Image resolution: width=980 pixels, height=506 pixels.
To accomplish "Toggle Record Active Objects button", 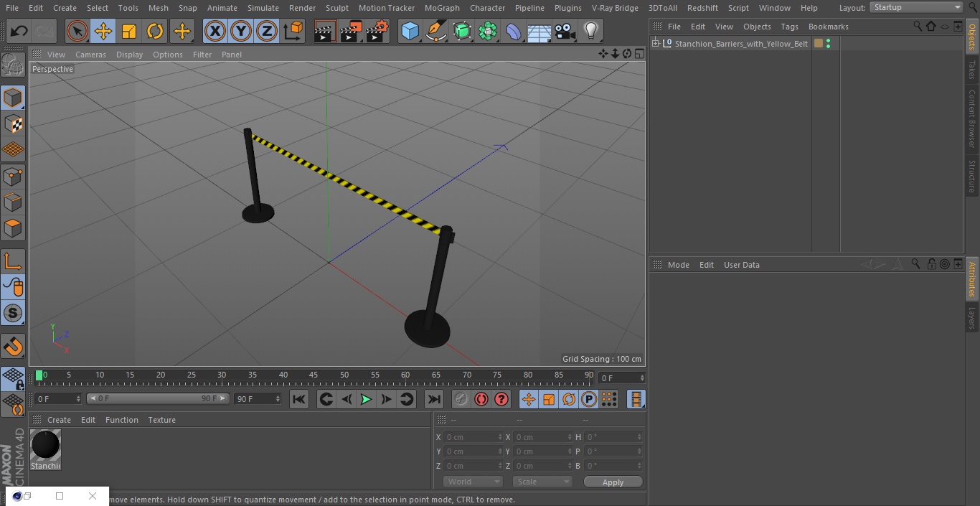I will (x=461, y=399).
